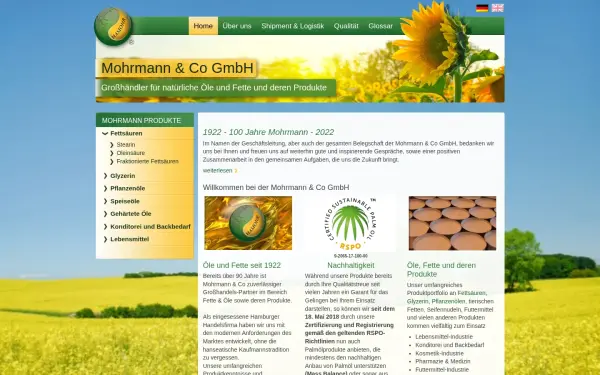Select Fettsäuren in product sidebar
The width and height of the screenshot is (600, 375).
click(126, 134)
